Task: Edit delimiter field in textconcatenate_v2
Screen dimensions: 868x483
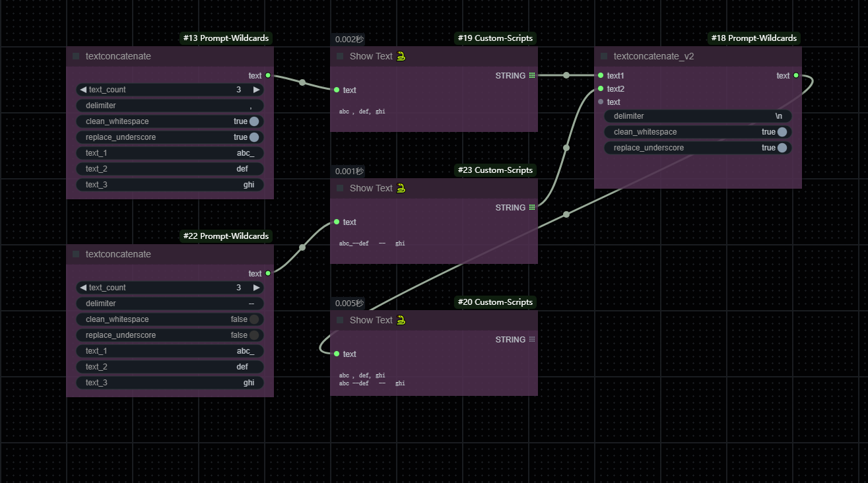Action: 698,116
